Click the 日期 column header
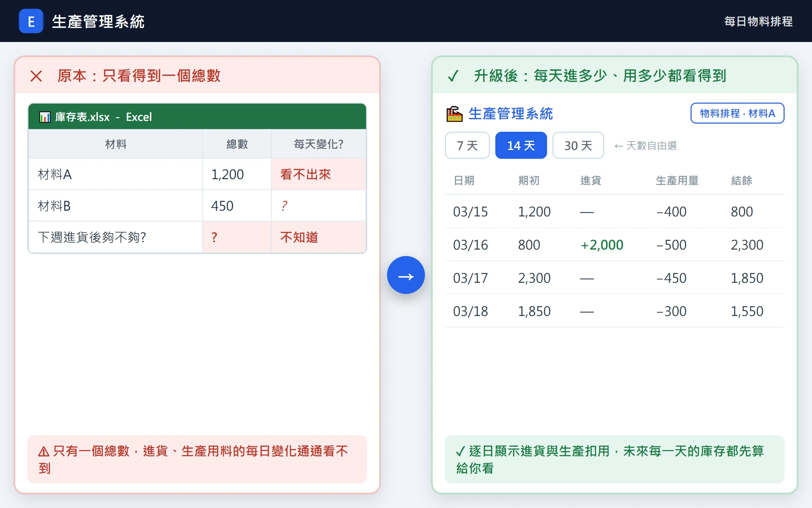This screenshot has height=508, width=812. 464,181
